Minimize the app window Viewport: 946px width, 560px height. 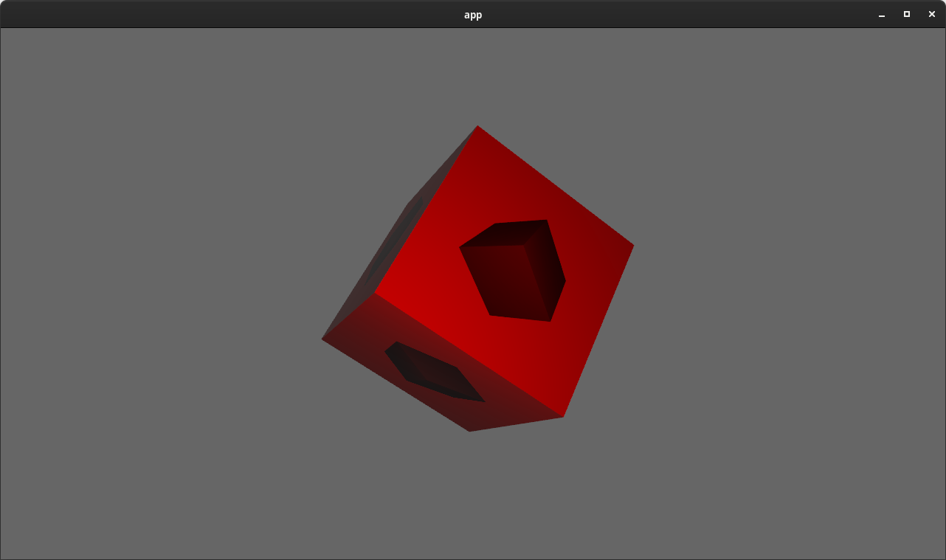(882, 14)
